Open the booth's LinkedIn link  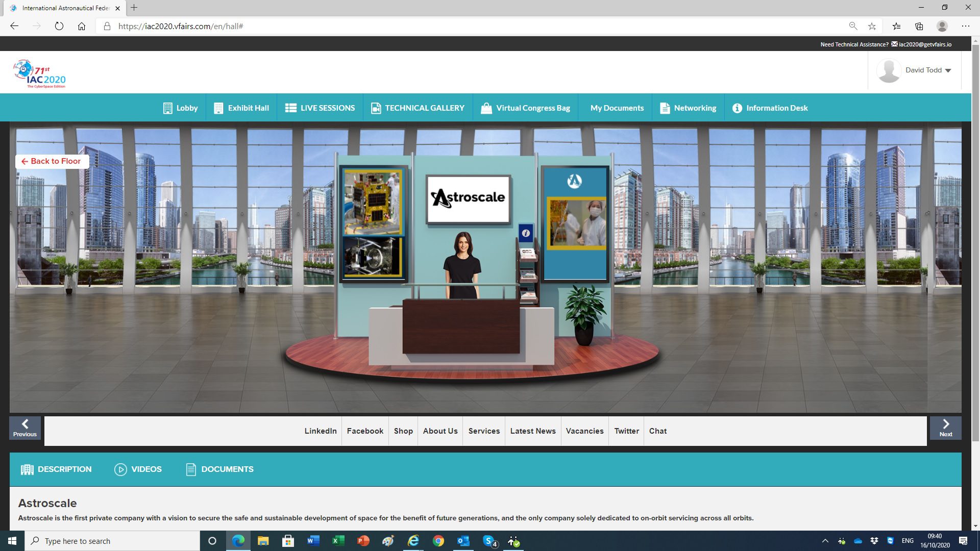[321, 431]
